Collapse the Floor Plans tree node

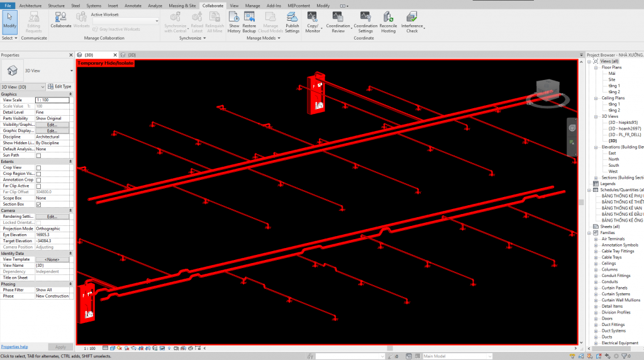tap(596, 67)
